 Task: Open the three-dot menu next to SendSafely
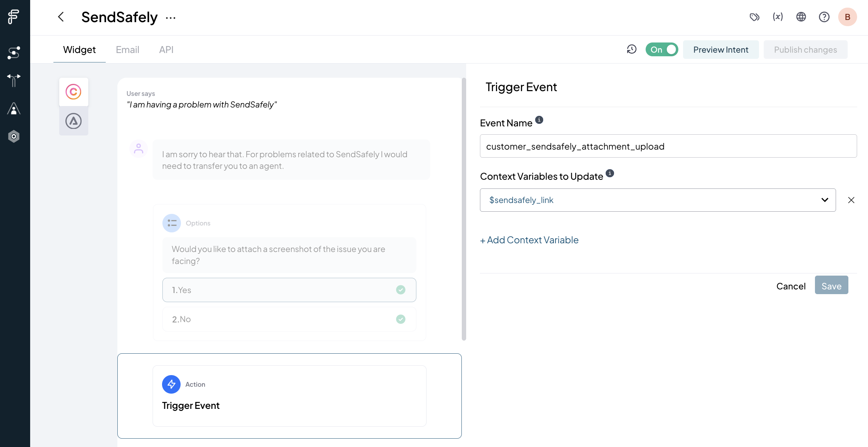[x=171, y=18]
